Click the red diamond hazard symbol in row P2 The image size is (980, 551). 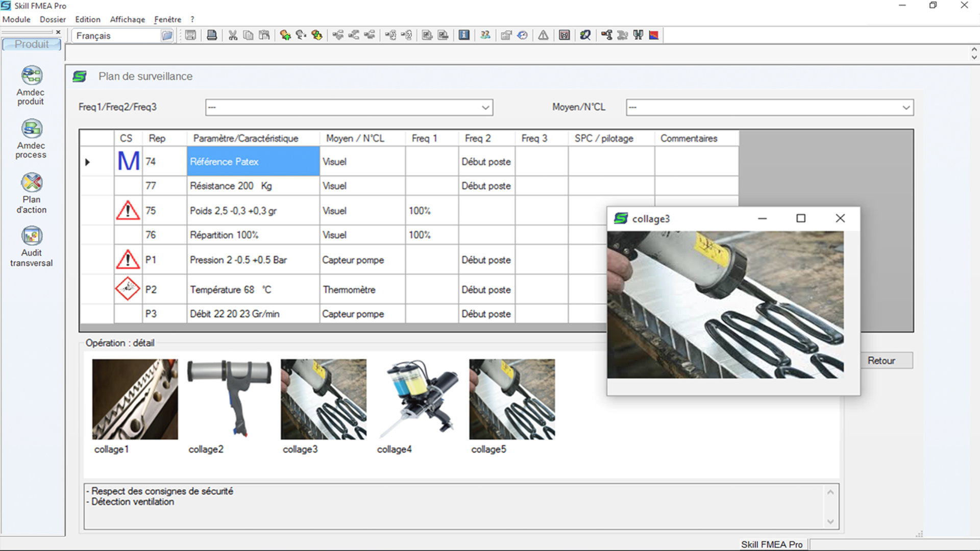point(128,289)
